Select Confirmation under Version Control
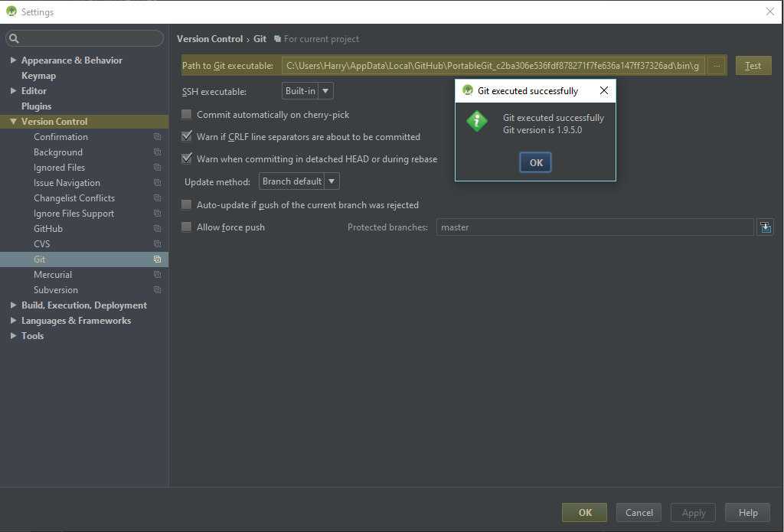The width and height of the screenshot is (784, 532). (60, 137)
